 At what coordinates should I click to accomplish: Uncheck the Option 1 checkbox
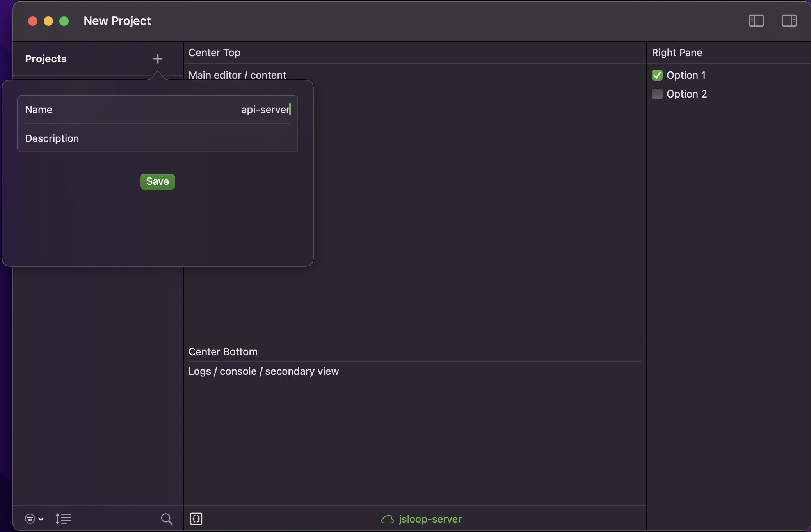657,75
